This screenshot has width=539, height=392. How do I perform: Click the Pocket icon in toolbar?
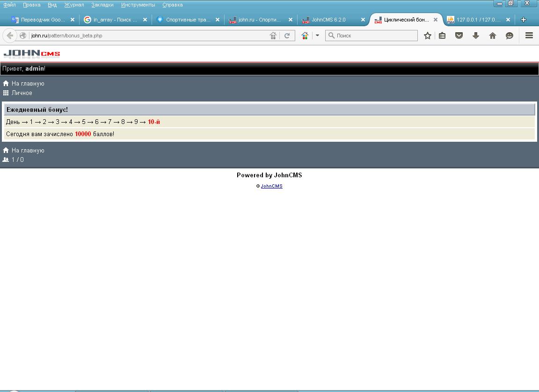[459, 36]
